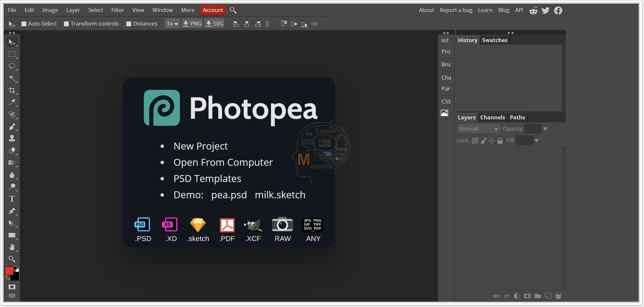Click the link layers icon
Viewport: 644px width, 307px height.
[496, 296]
